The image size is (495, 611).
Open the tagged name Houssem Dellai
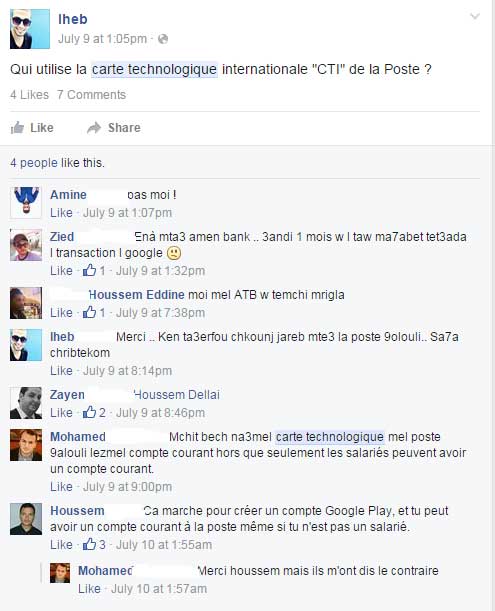177,395
